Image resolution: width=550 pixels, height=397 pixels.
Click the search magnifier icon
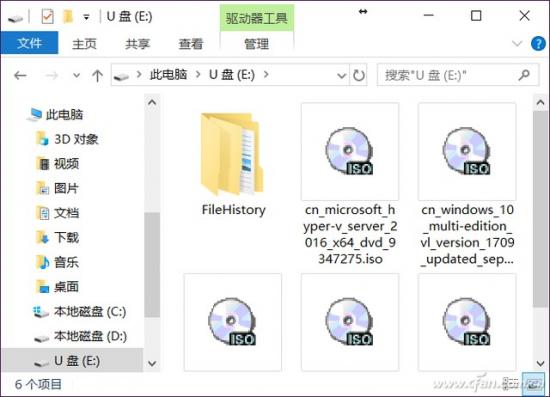[524, 75]
